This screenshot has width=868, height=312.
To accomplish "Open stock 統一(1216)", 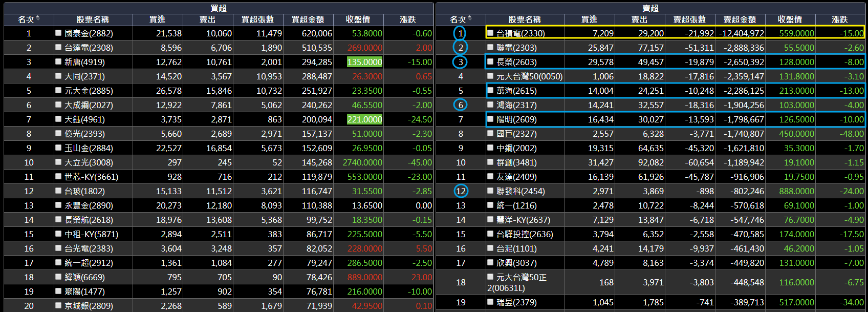I will [x=516, y=205].
